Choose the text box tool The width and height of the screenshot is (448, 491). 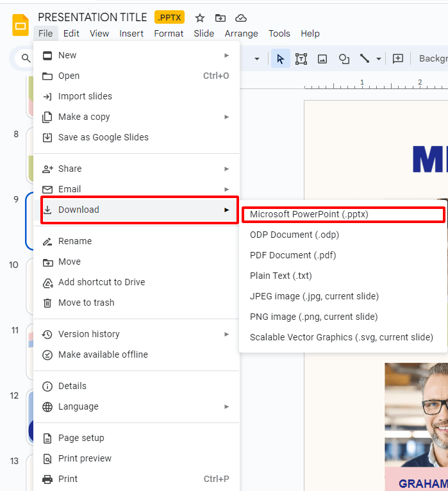click(301, 58)
